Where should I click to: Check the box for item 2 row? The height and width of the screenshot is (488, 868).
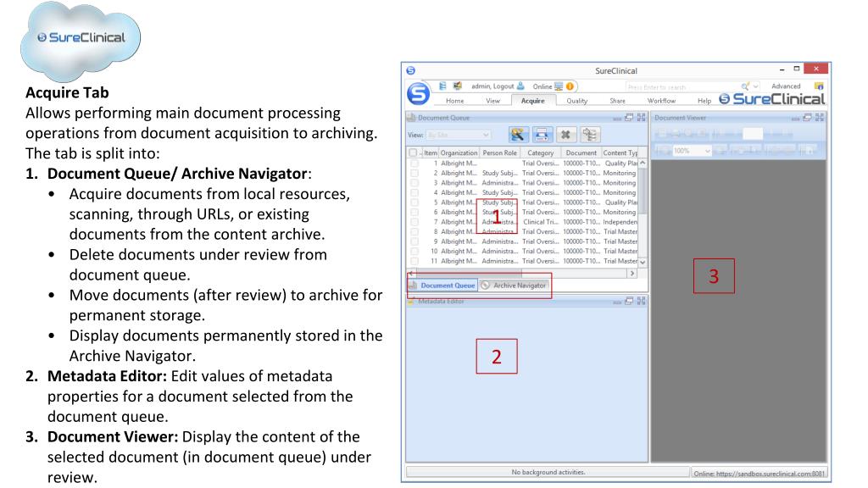click(x=414, y=173)
